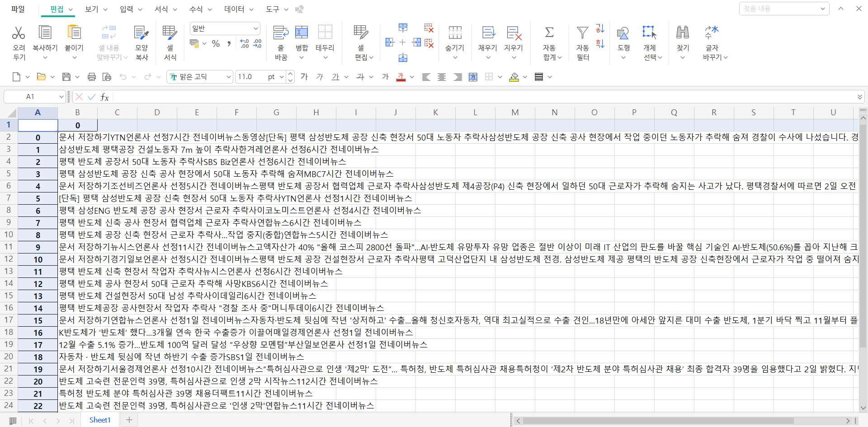868x427 pixels.
Task: Toggle italic 가 formatting
Action: coord(320,77)
